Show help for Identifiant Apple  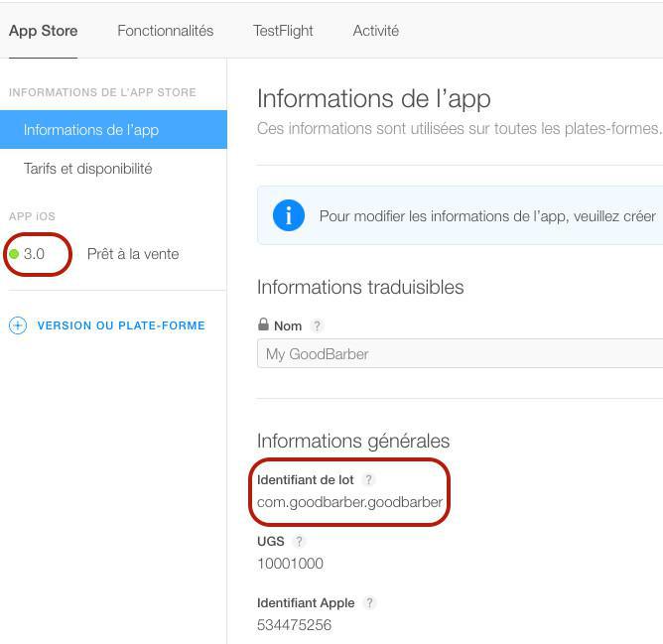click(370, 603)
